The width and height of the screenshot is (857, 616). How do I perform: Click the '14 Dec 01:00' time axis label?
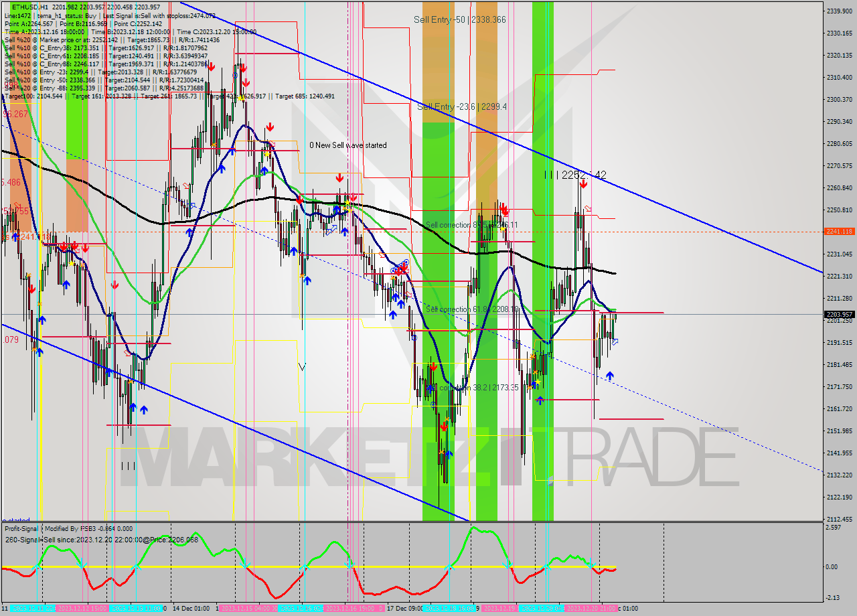point(191,608)
